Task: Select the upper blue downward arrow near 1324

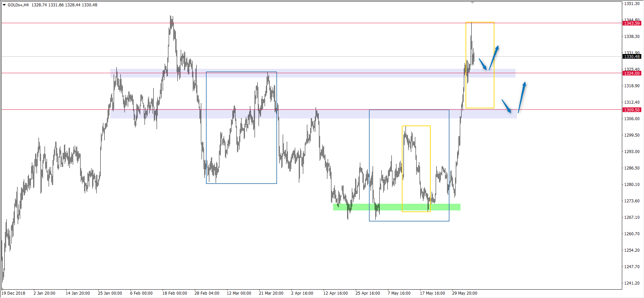Action: click(x=483, y=64)
